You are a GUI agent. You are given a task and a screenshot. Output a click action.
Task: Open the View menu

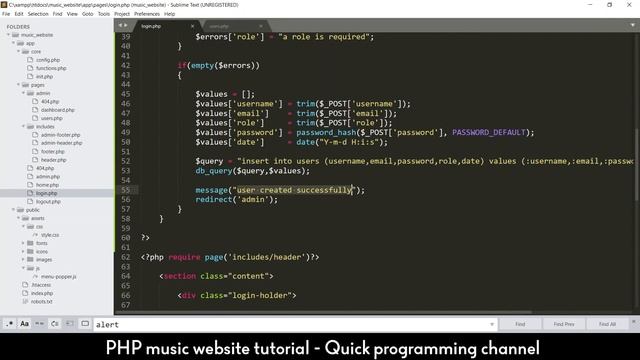click(x=72, y=14)
